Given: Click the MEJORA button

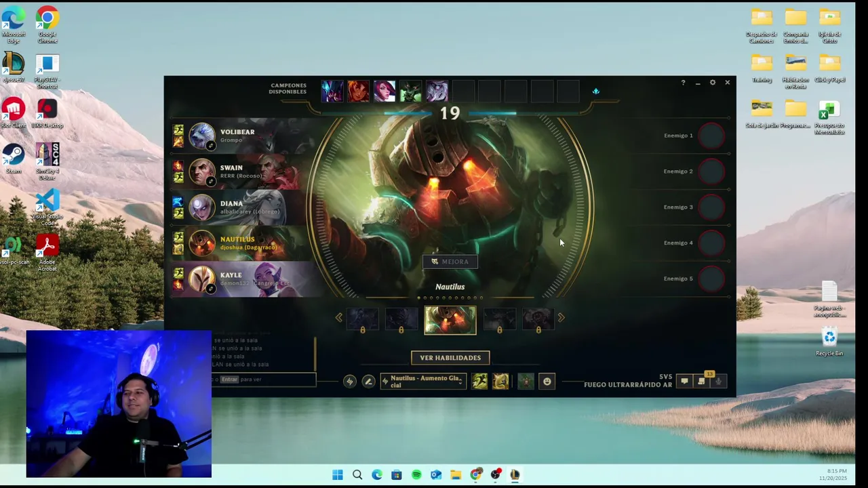Looking at the screenshot, I should click(450, 262).
